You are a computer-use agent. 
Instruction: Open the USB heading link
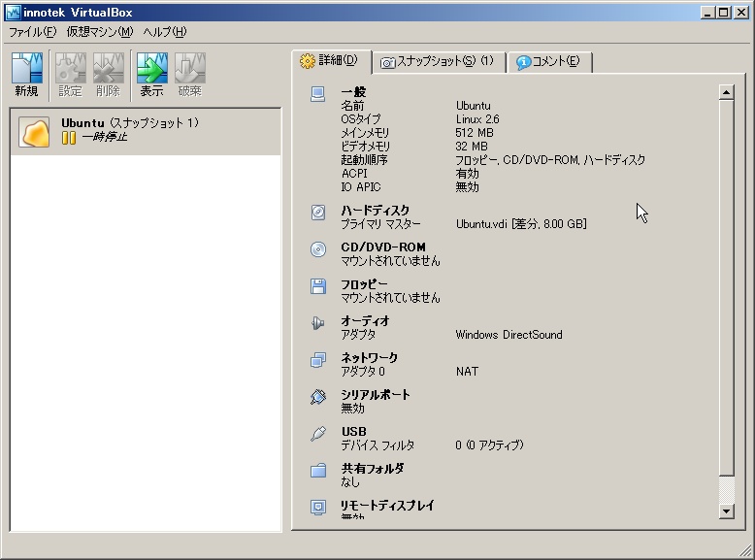click(x=354, y=432)
